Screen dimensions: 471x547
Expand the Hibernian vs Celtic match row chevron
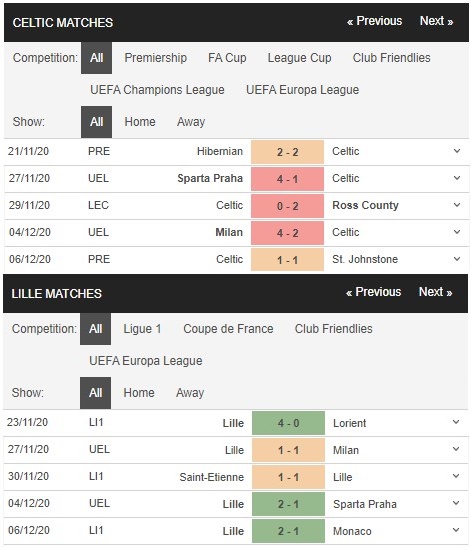point(457,151)
